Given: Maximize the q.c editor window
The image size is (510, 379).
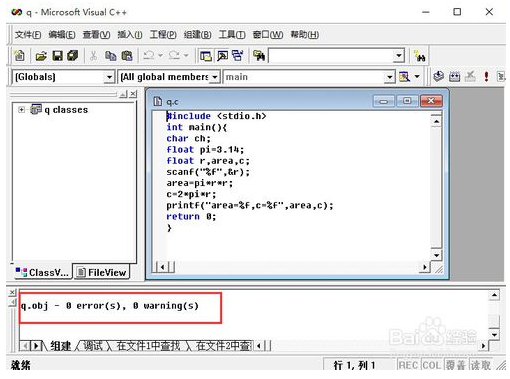Looking at the screenshot, I should click(x=407, y=101).
